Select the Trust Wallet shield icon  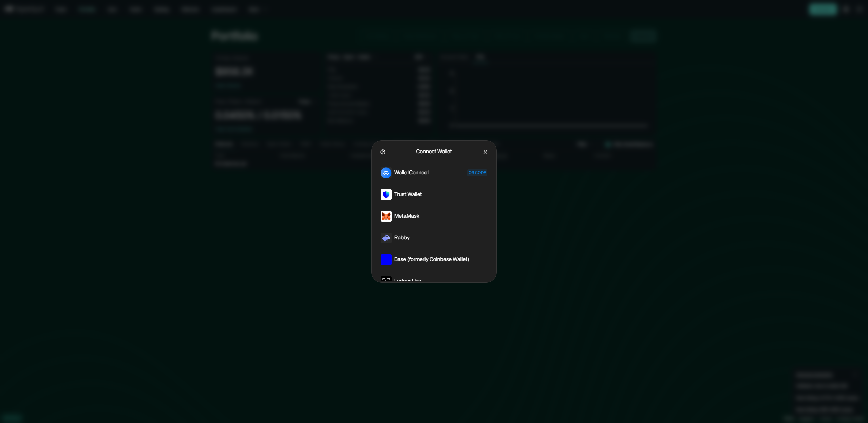[386, 195]
